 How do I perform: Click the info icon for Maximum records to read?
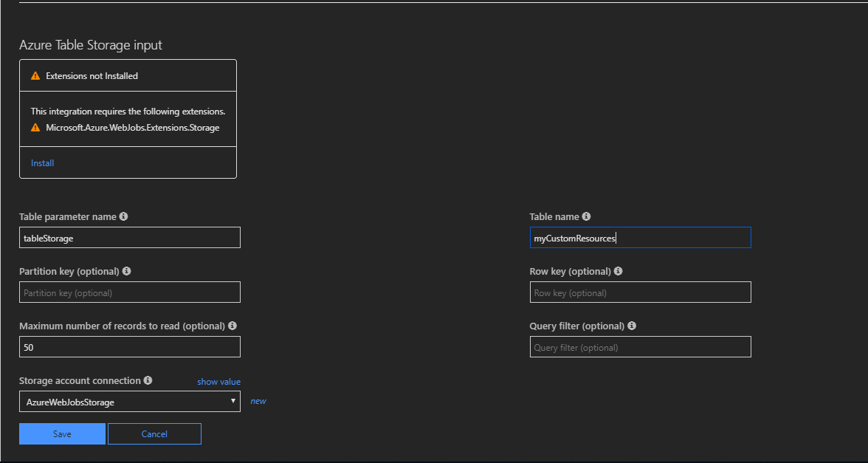[x=233, y=326]
